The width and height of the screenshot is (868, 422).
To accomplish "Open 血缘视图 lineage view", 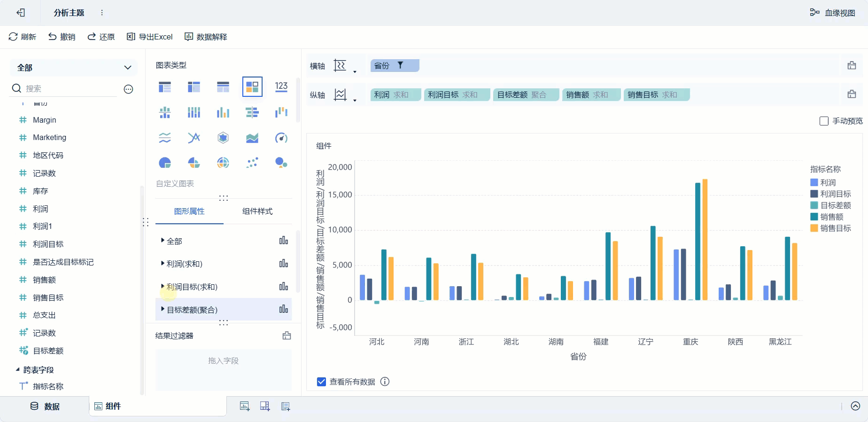I will [832, 13].
